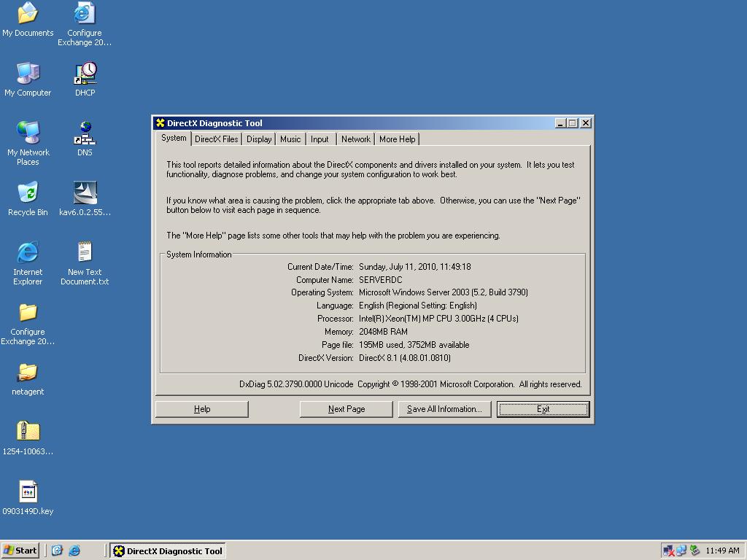Switch to the DirectX Files tab
The width and height of the screenshot is (747, 560).
[216, 139]
